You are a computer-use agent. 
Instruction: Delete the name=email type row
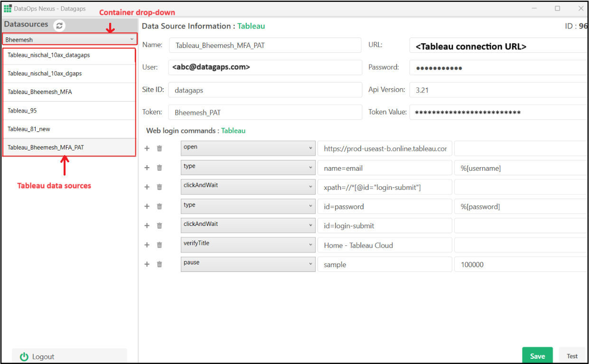click(x=159, y=168)
